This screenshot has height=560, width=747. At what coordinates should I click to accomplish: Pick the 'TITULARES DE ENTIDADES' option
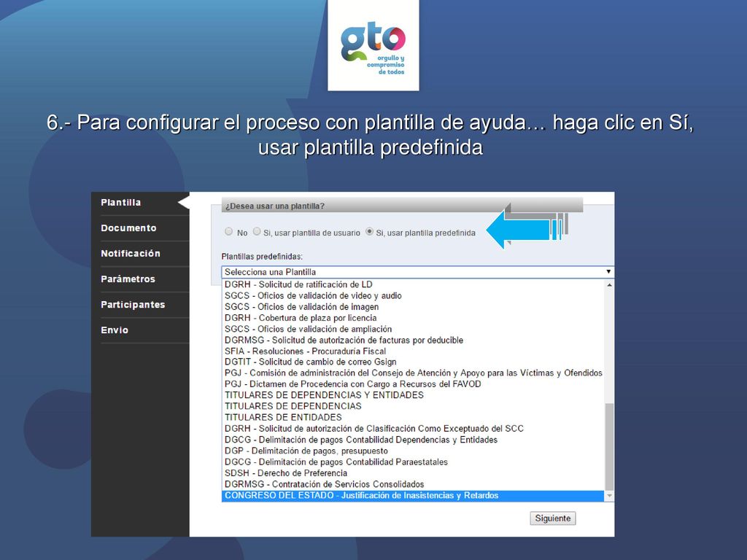coord(413,417)
